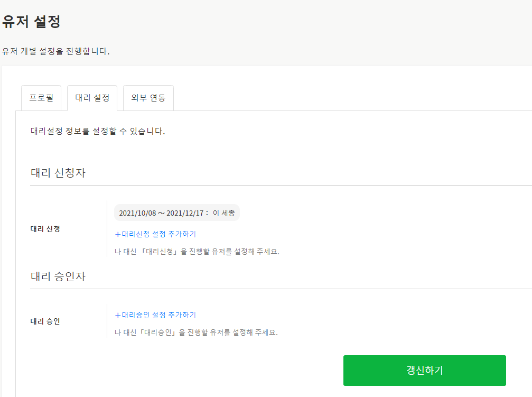Switch to the 외부 연동 tab

[148, 98]
